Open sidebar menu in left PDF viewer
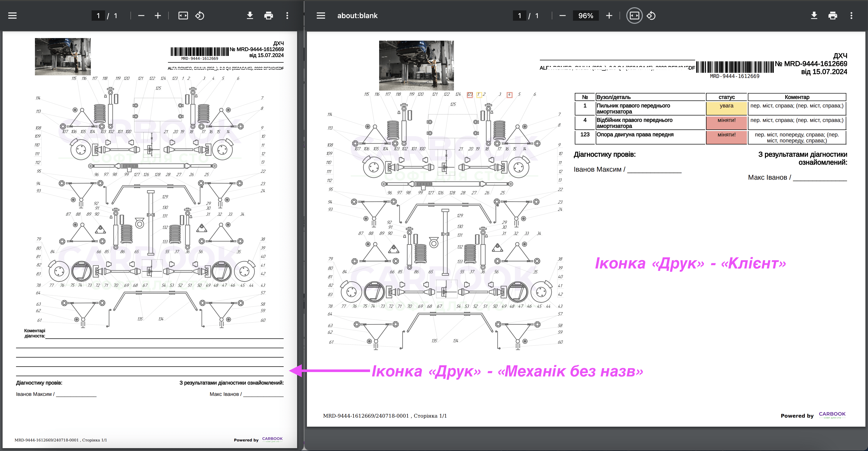This screenshot has width=868, height=451. click(x=12, y=16)
